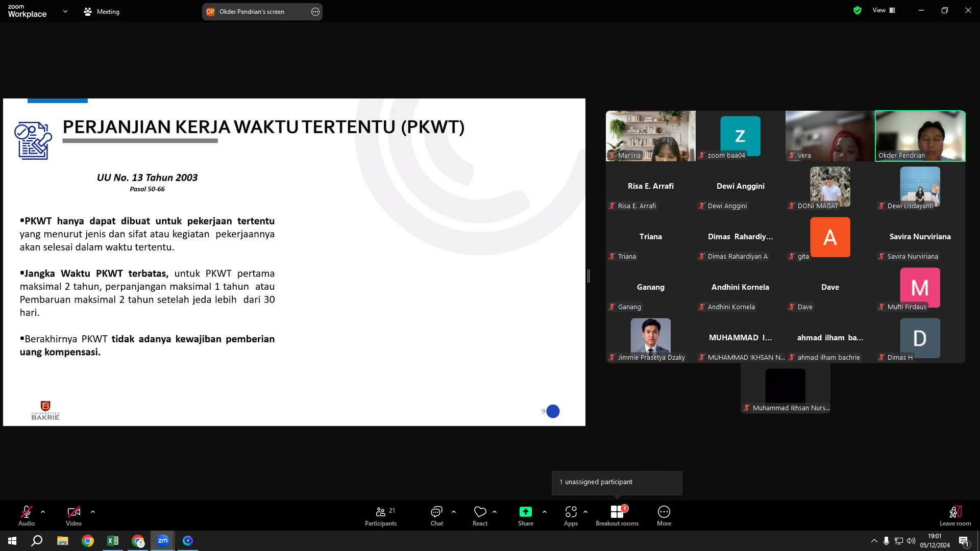Open the More options menu
Viewport: 980px width, 551px height.
click(x=664, y=515)
